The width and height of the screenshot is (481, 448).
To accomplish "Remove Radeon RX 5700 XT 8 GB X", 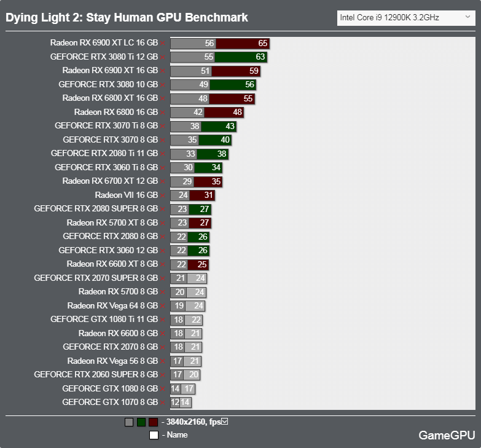I will coord(163,223).
